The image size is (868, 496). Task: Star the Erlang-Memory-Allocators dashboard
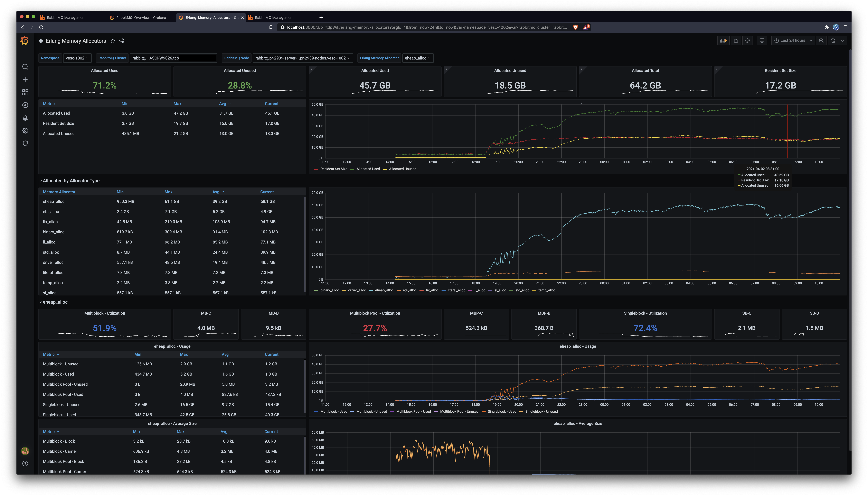pyautogui.click(x=113, y=41)
